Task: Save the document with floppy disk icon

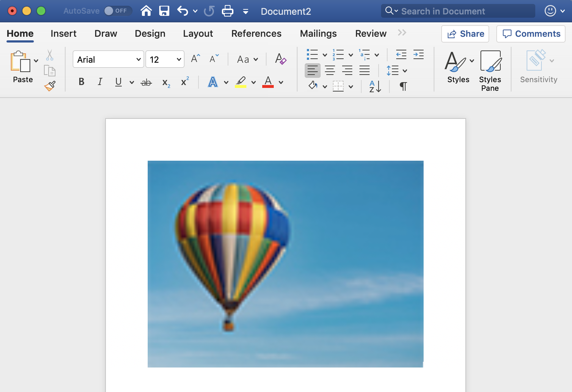Action: click(x=164, y=11)
